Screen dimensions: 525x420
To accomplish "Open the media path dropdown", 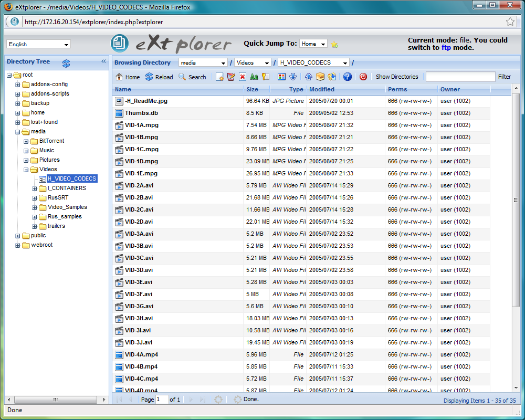I will pyautogui.click(x=203, y=62).
